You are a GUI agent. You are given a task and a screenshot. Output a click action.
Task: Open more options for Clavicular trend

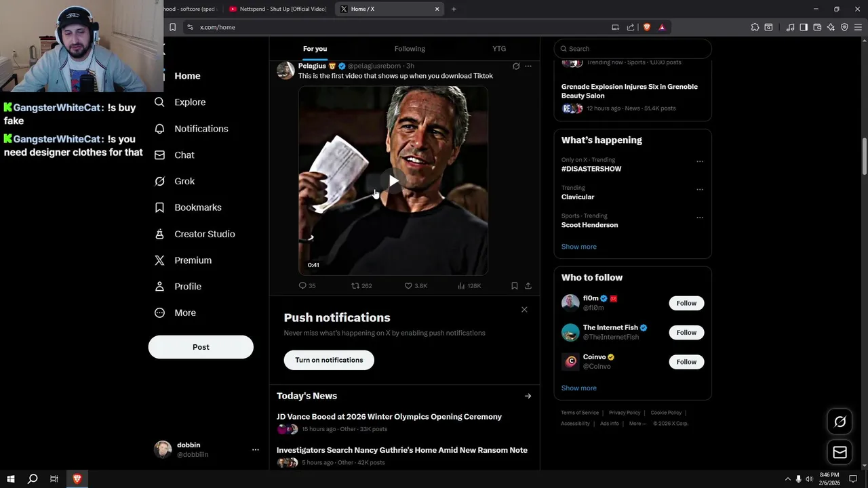coord(700,190)
